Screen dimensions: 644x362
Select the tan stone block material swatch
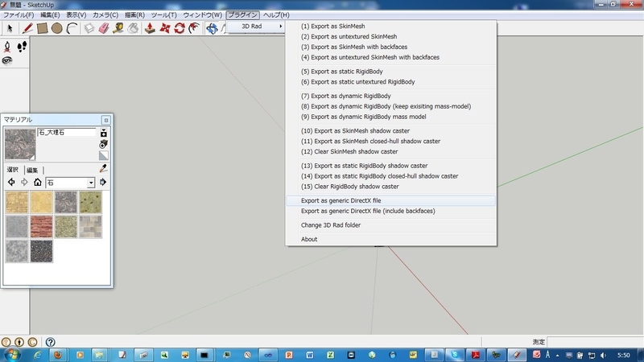17,203
